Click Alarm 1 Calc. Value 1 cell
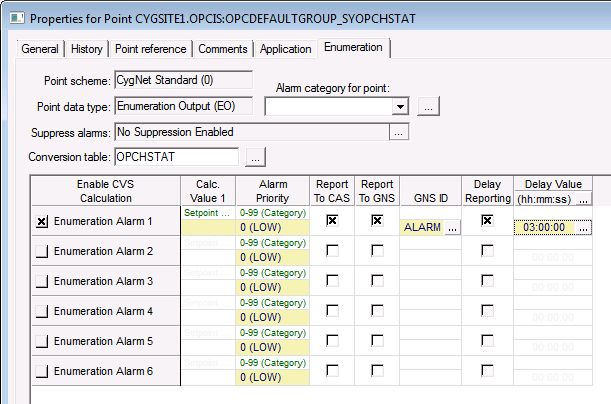 click(208, 228)
